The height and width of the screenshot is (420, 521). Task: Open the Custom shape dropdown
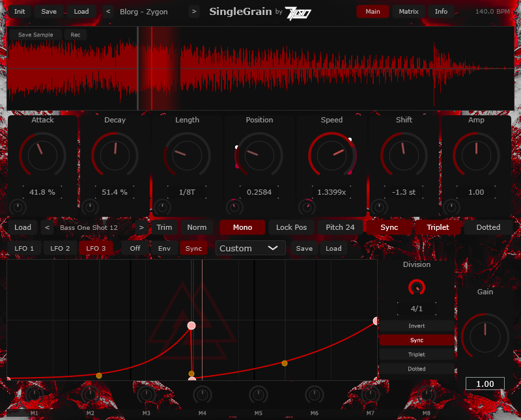pyautogui.click(x=249, y=248)
